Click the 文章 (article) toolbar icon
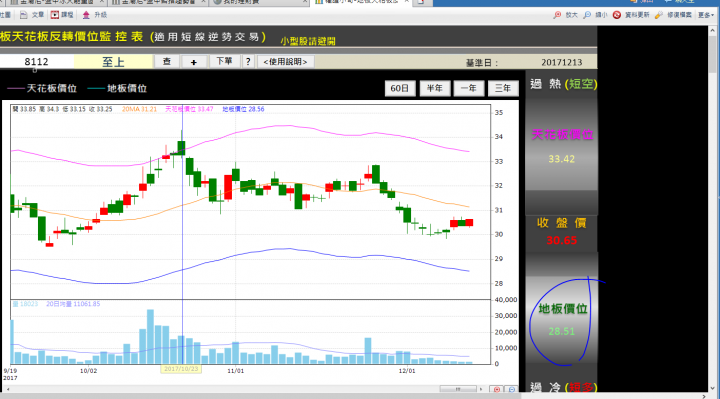 pos(24,15)
